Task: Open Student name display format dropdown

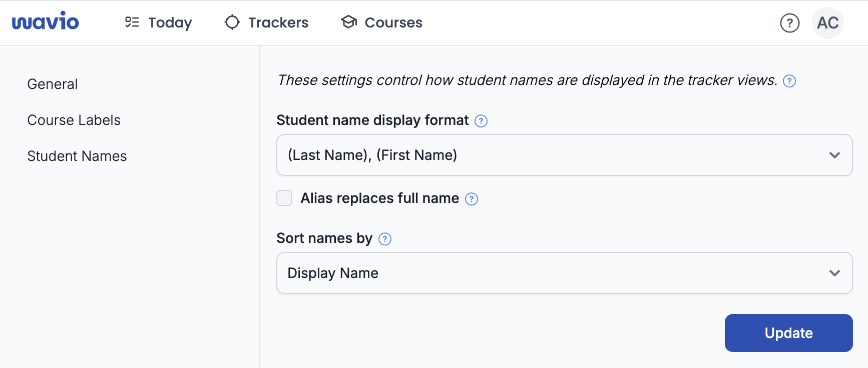Action: [564, 155]
